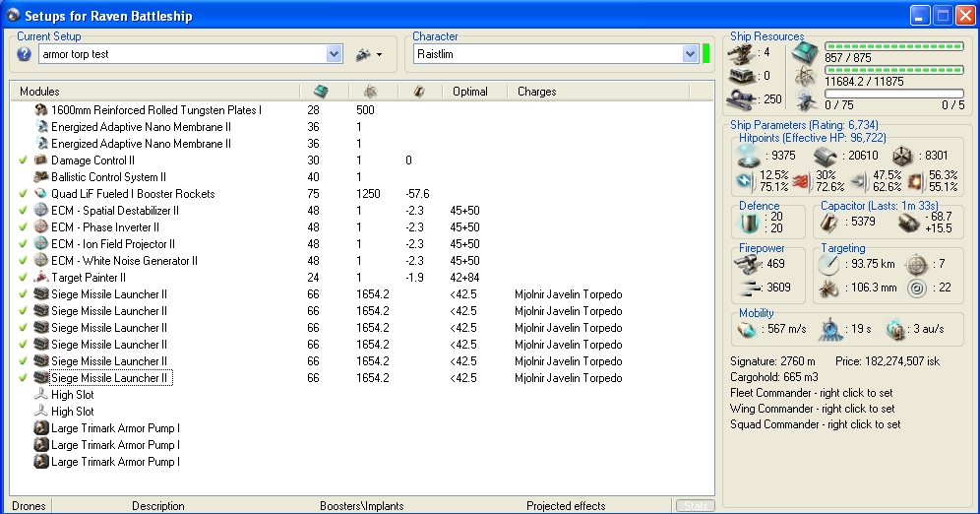Open the ship setup actions dropdown arrow
Image resolution: width=980 pixels, height=514 pixels.
tap(379, 55)
